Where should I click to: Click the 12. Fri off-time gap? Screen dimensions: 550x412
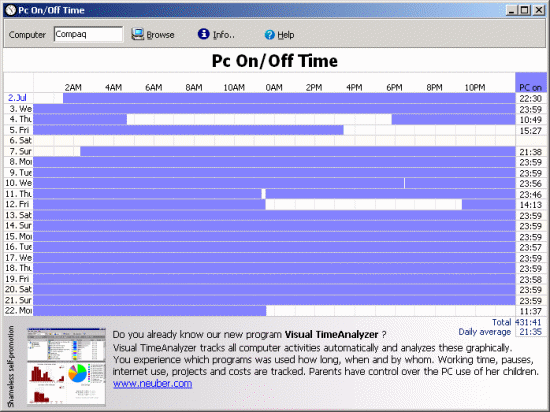(364, 204)
